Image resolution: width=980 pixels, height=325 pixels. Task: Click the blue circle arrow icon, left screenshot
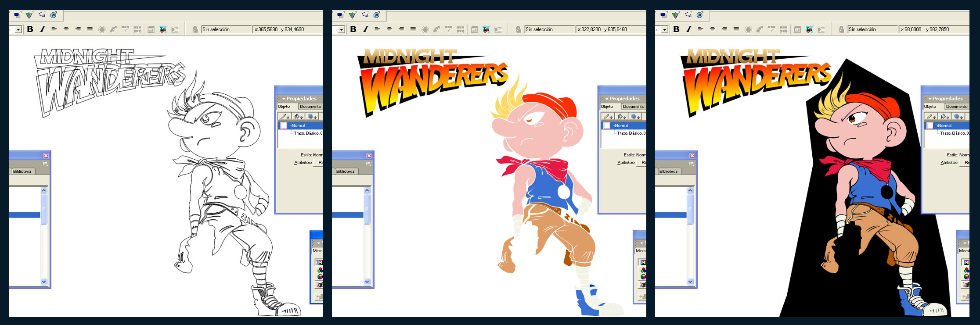(x=54, y=15)
